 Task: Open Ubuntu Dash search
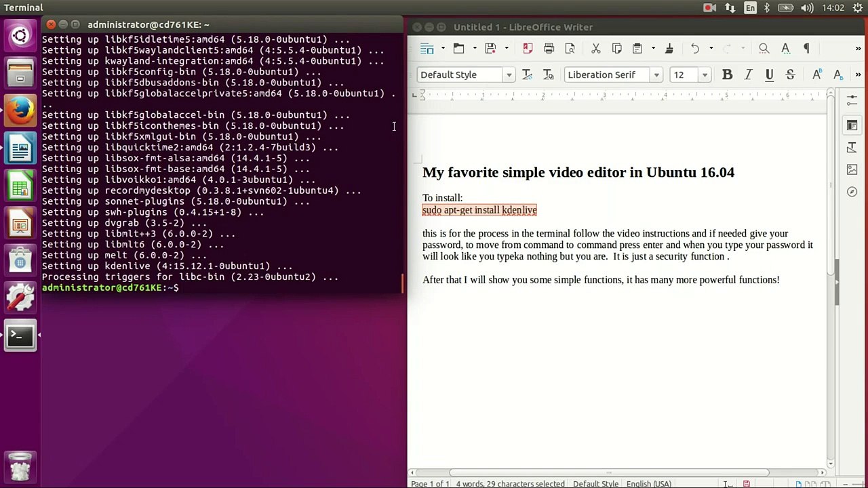tap(20, 35)
